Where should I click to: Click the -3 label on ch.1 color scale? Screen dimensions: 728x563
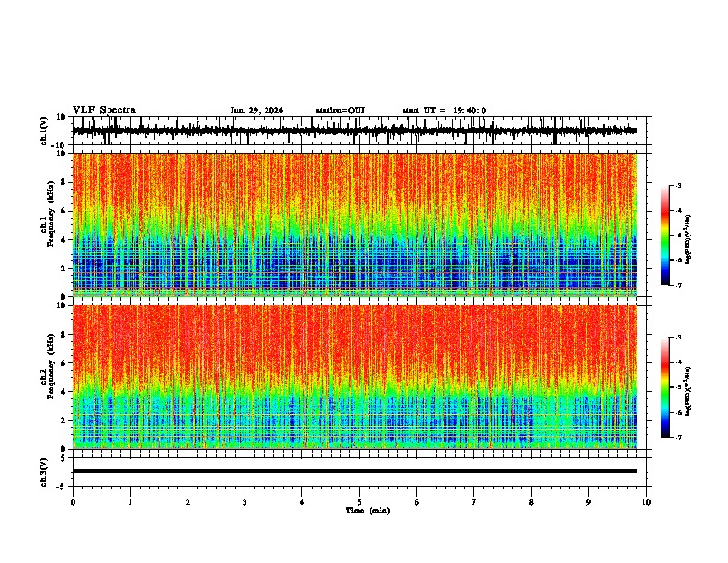(677, 185)
